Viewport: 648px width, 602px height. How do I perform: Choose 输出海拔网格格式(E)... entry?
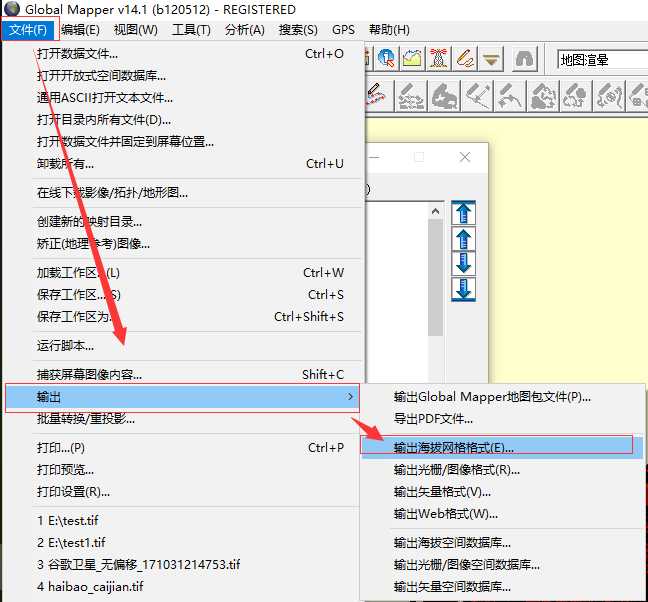[502, 447]
